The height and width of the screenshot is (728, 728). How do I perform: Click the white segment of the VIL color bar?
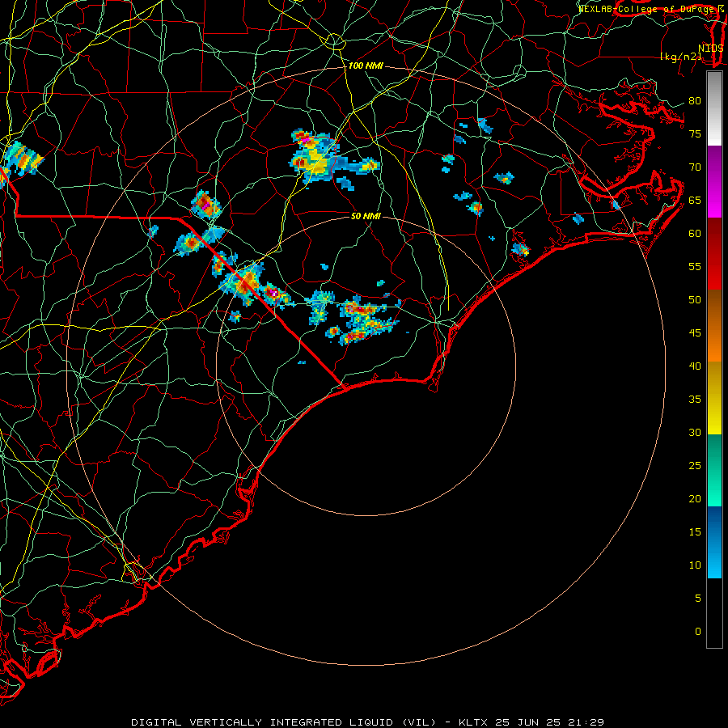[x=714, y=108]
